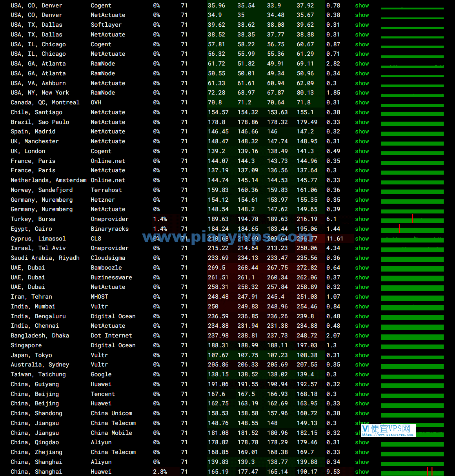Select the 'Hetzner' provider text
The image size is (455, 476).
click(x=103, y=200)
